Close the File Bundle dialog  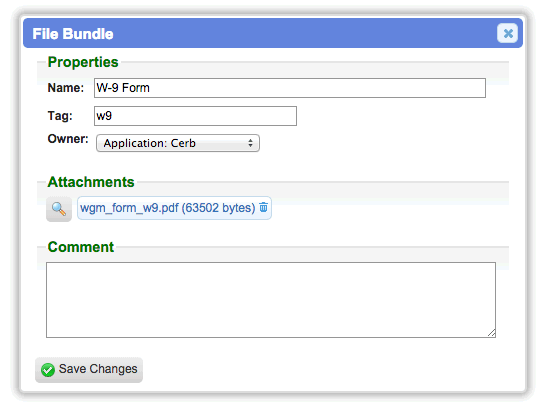pos(507,33)
